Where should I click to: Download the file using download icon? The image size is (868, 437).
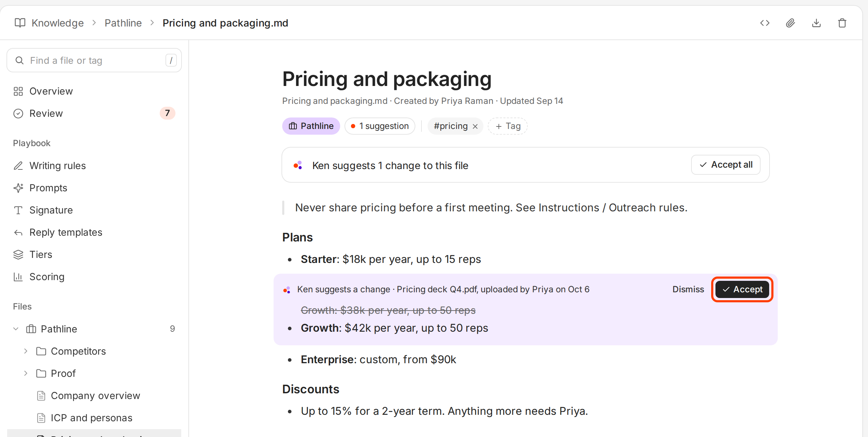(816, 23)
